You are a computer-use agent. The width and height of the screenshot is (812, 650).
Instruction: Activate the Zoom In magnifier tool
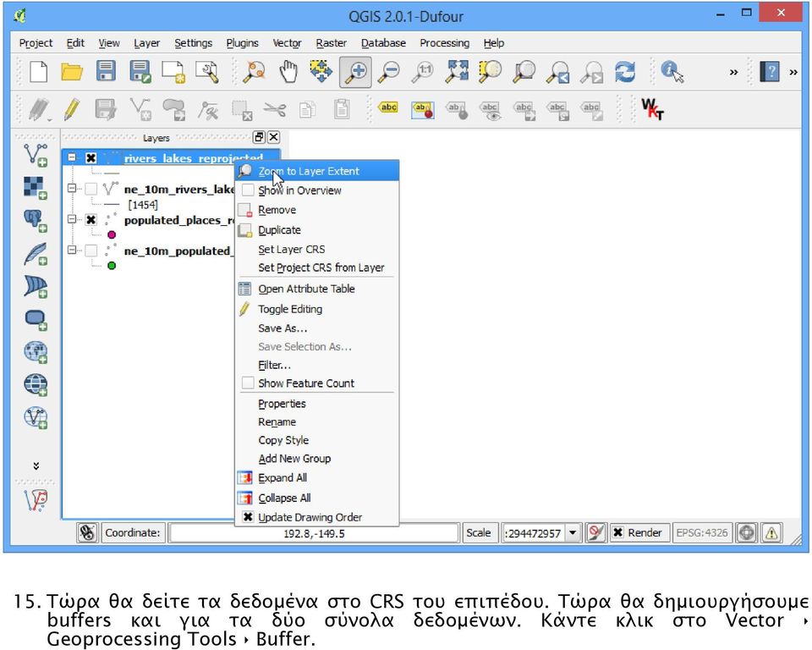355,72
